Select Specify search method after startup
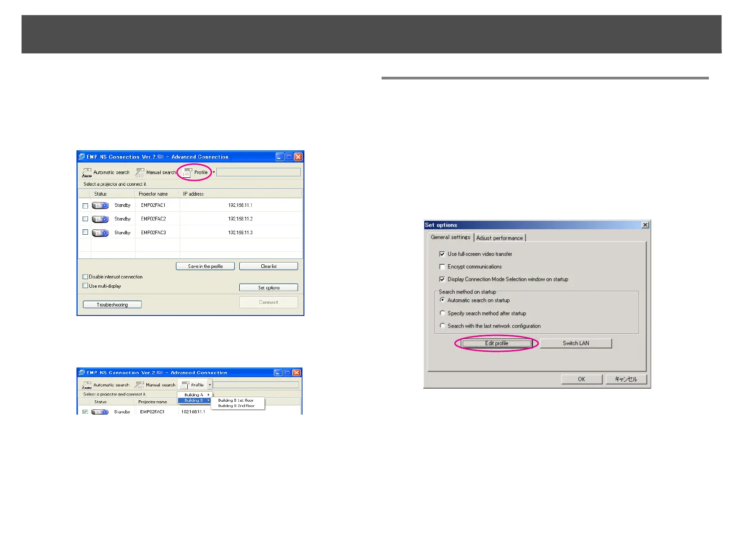756x534 pixels. [443, 313]
